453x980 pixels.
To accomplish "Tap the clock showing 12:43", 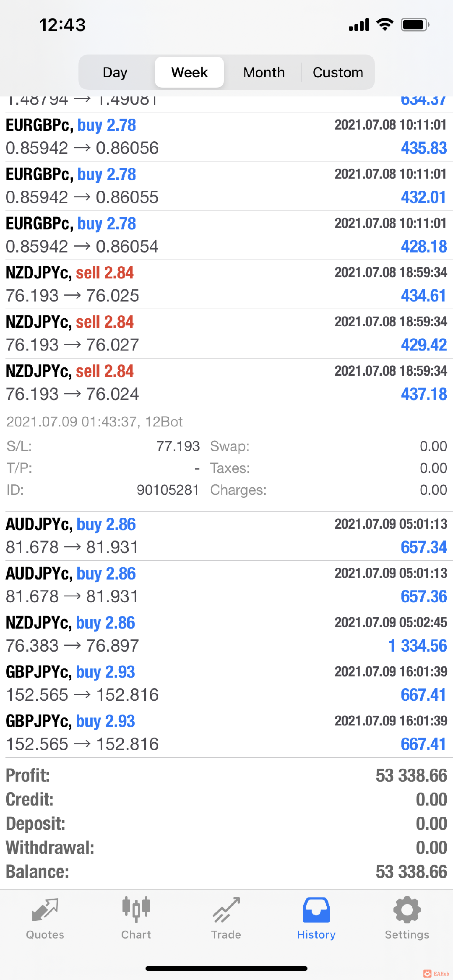I will point(62,25).
